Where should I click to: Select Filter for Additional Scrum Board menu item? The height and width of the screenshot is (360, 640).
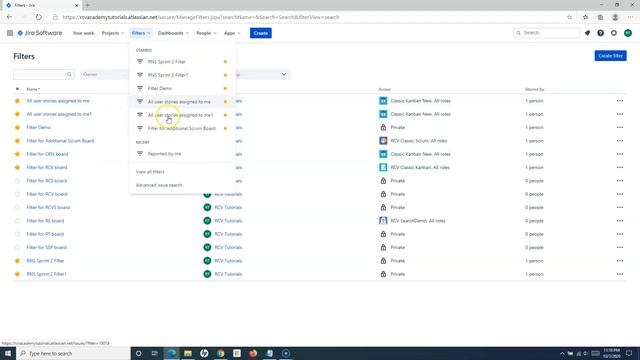(x=182, y=128)
